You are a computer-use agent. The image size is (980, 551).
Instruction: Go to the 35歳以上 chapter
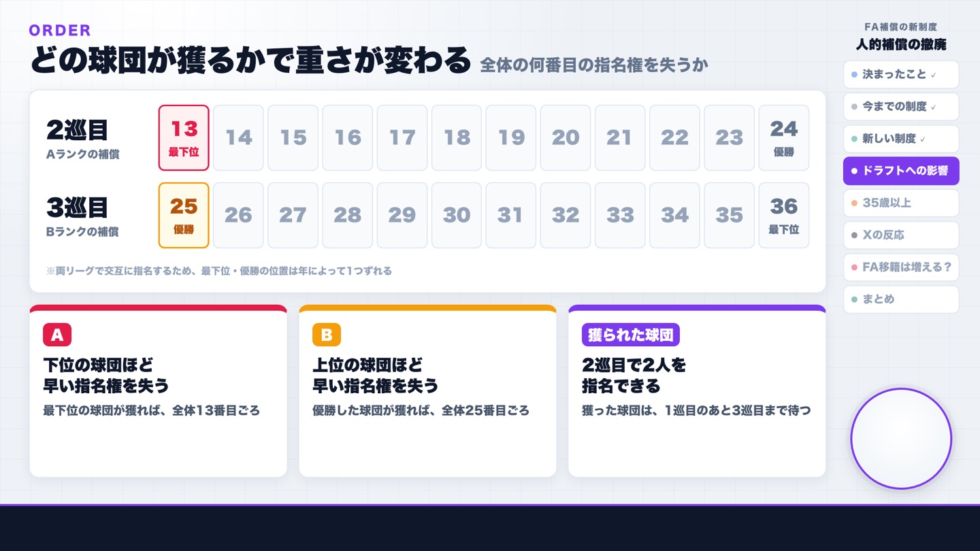[x=901, y=203]
